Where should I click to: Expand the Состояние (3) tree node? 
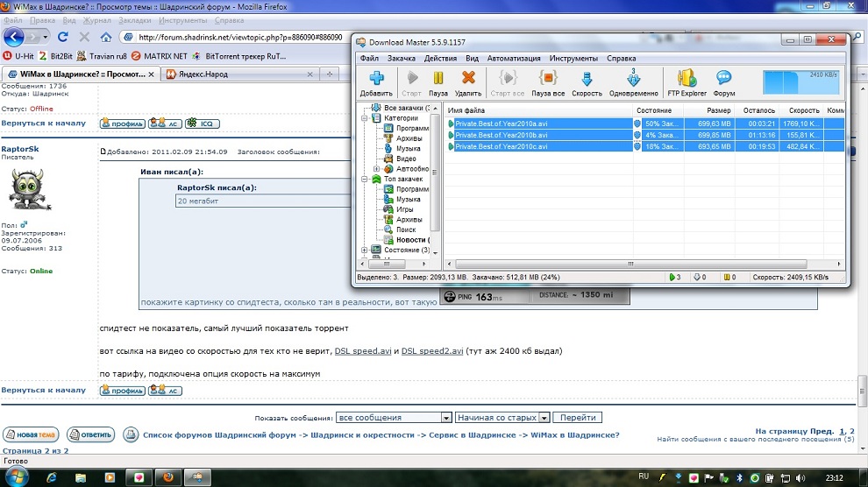(364, 250)
